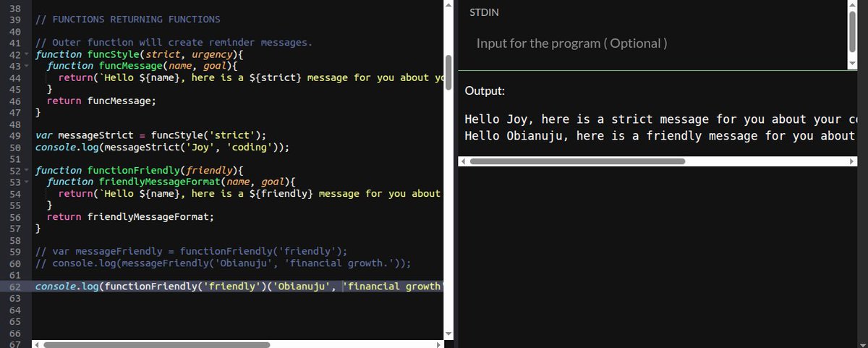This screenshot has height=348, width=868.
Task: Click line number 58 in the gutter
Action: 16,239
